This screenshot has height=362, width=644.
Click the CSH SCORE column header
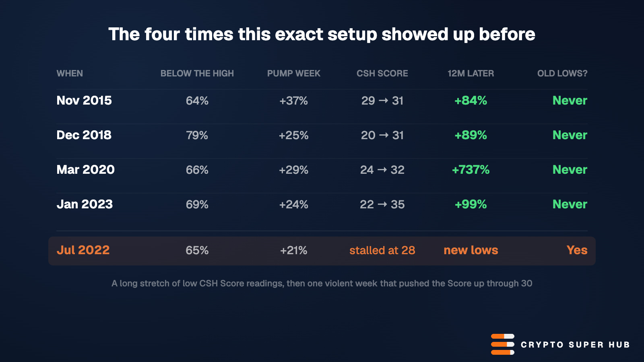(382, 74)
